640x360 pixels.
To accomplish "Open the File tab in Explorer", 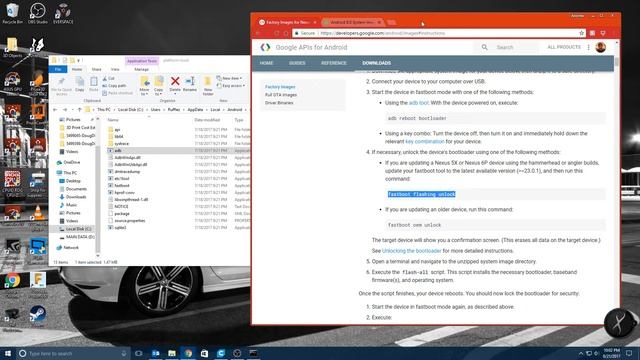I will 58,69.
